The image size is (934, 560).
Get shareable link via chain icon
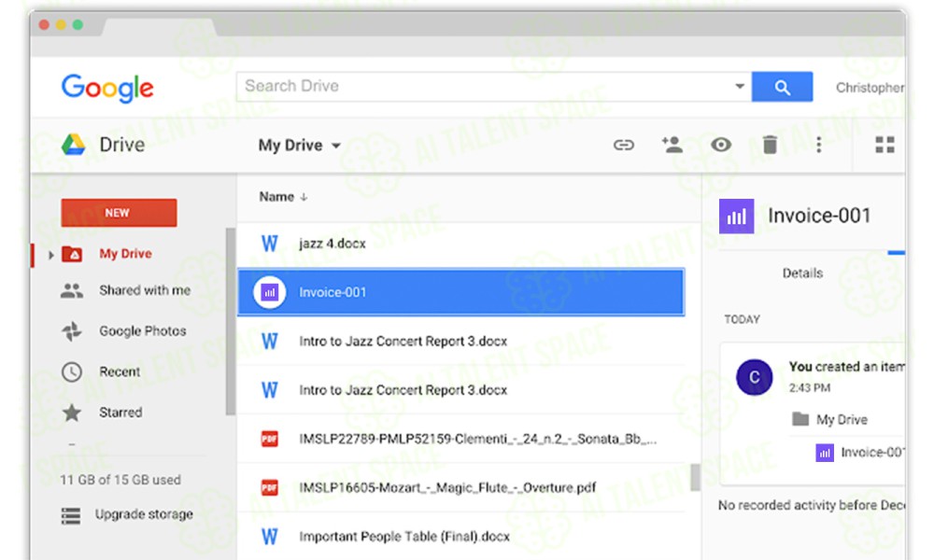624,145
